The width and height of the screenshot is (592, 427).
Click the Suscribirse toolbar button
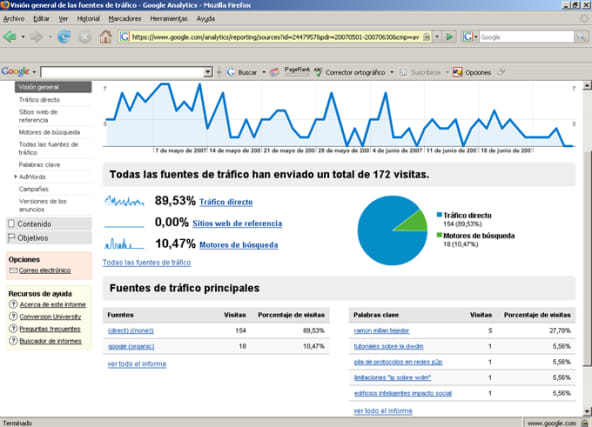pos(420,72)
